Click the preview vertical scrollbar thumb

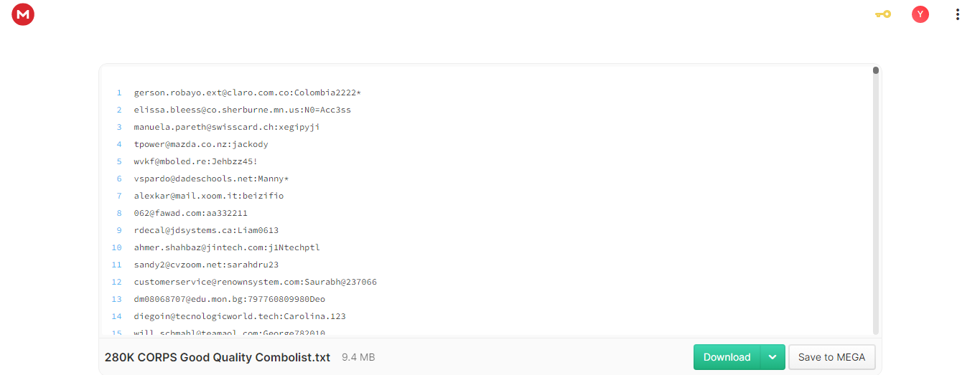point(876,70)
